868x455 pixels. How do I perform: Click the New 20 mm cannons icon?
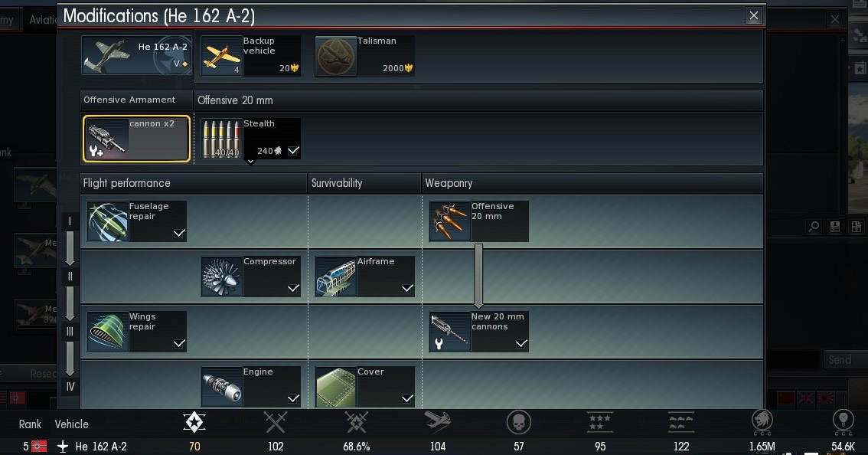449,332
